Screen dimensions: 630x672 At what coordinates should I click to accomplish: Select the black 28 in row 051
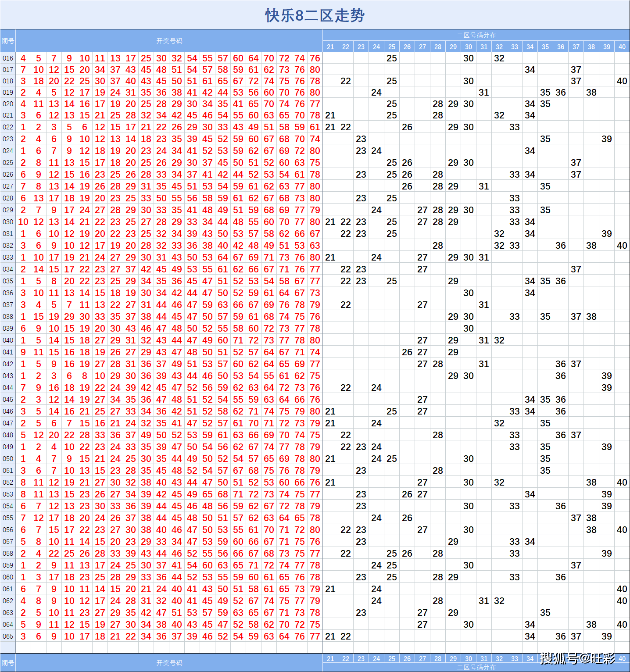click(x=438, y=471)
